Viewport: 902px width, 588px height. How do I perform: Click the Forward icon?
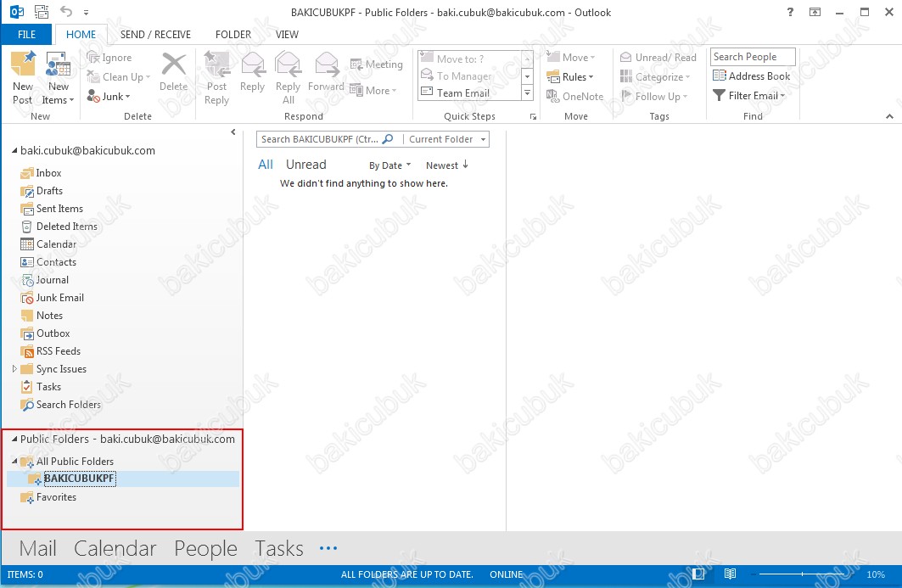pyautogui.click(x=326, y=72)
